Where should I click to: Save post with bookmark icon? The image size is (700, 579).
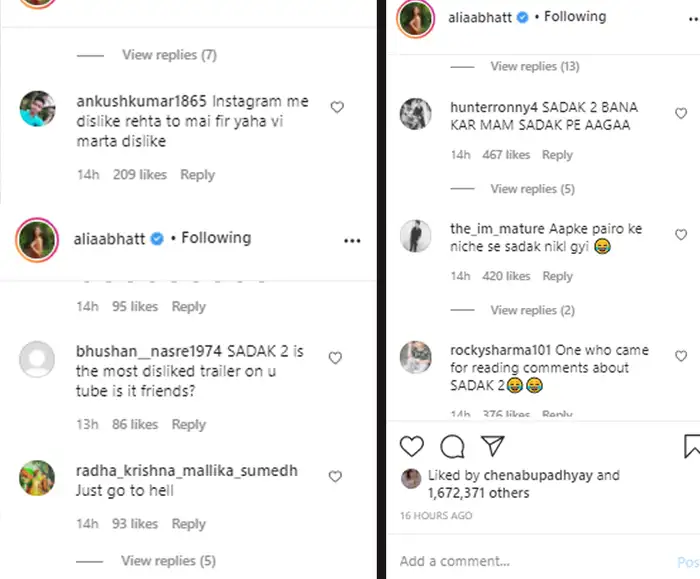[692, 445]
